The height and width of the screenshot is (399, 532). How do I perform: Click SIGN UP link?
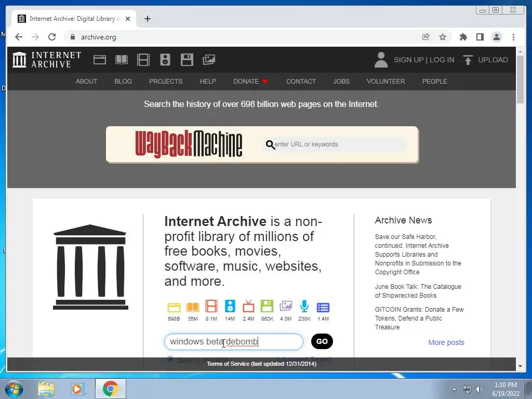click(408, 60)
